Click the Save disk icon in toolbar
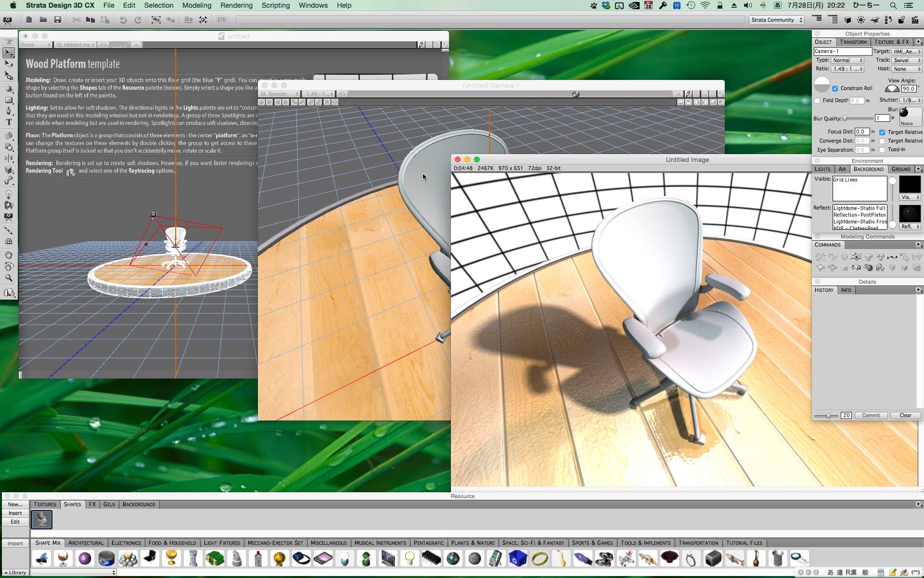Screen dimensions: 924x578 [x=58, y=20]
